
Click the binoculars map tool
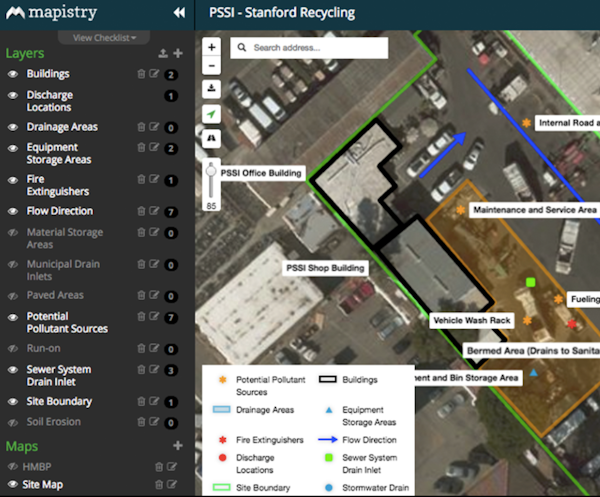(212, 138)
